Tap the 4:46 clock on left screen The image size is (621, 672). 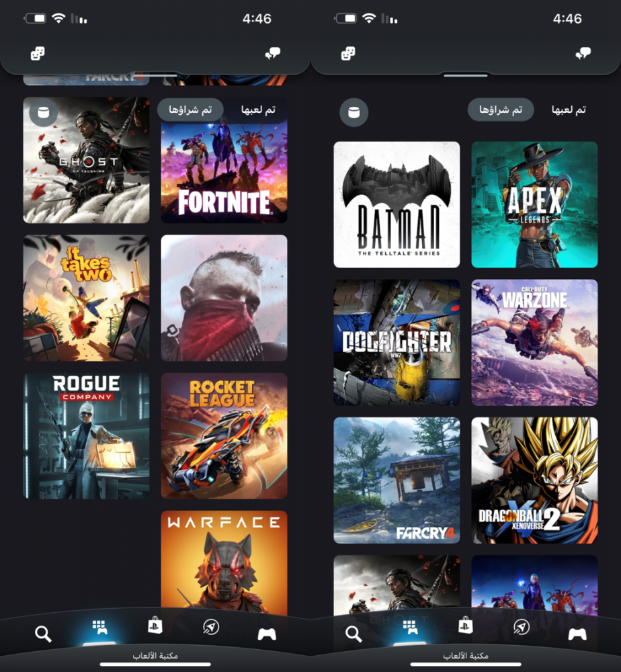(257, 19)
